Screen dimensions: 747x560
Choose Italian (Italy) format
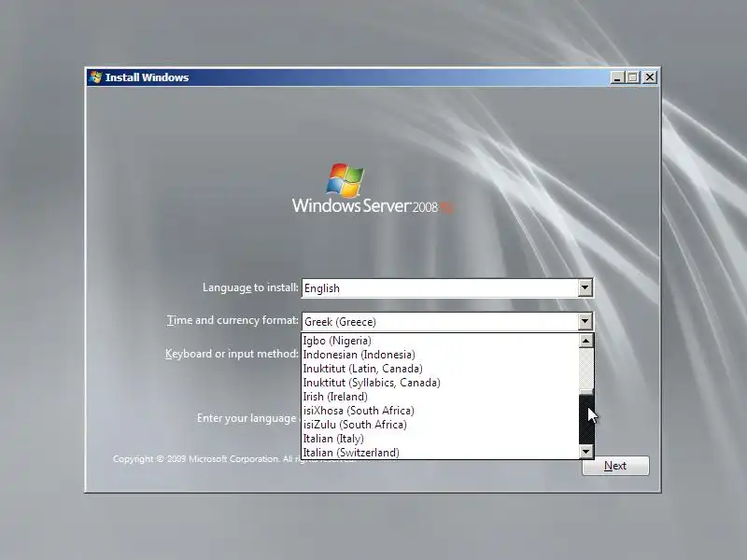click(440, 439)
